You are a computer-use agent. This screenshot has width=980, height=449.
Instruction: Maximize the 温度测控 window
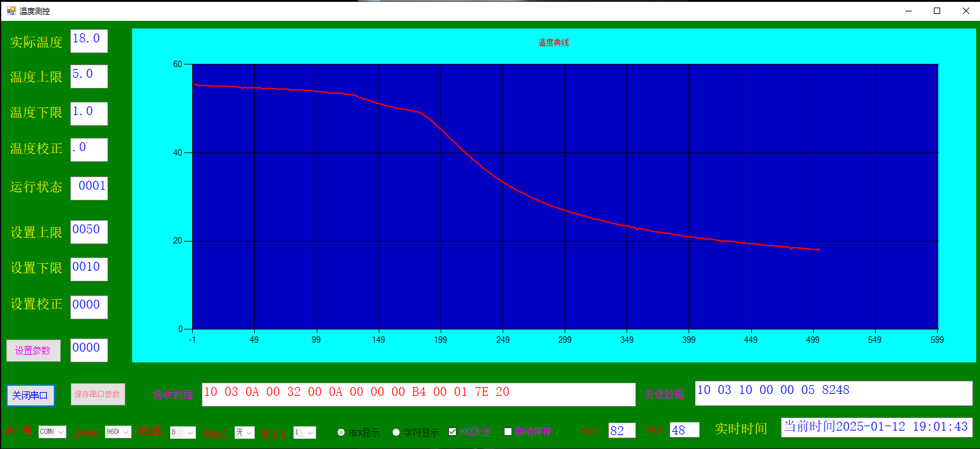[x=937, y=11]
